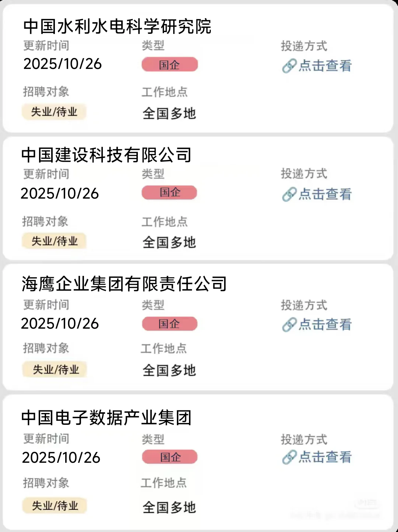The width and height of the screenshot is (398, 532).
Task: Open the 中国水利水电科学研究院 title
Action: (x=117, y=27)
